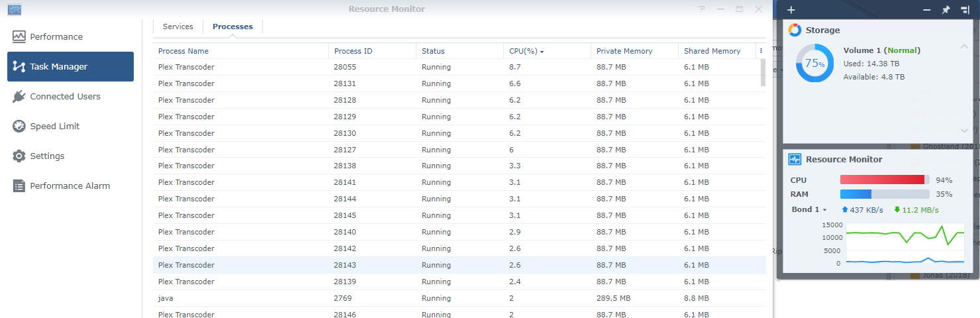980x318 pixels.
Task: Click the Storage widget down chevron
Action: pos(964,131)
